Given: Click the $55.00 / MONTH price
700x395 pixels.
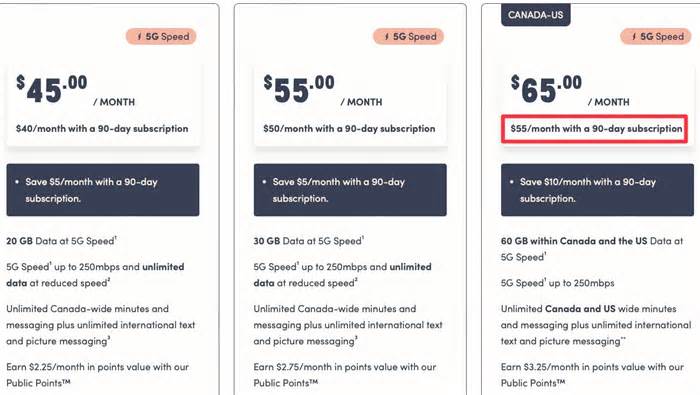Looking at the screenshot, I should click(323, 90).
